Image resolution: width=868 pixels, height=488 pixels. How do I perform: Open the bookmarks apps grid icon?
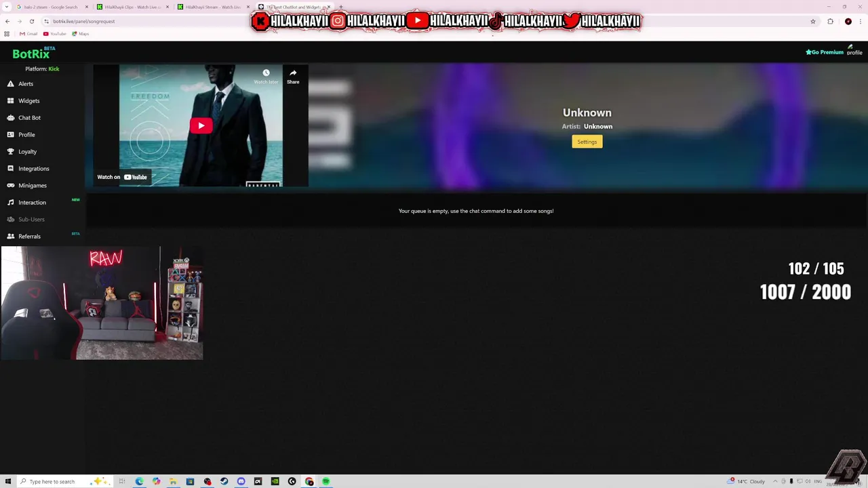(x=7, y=33)
